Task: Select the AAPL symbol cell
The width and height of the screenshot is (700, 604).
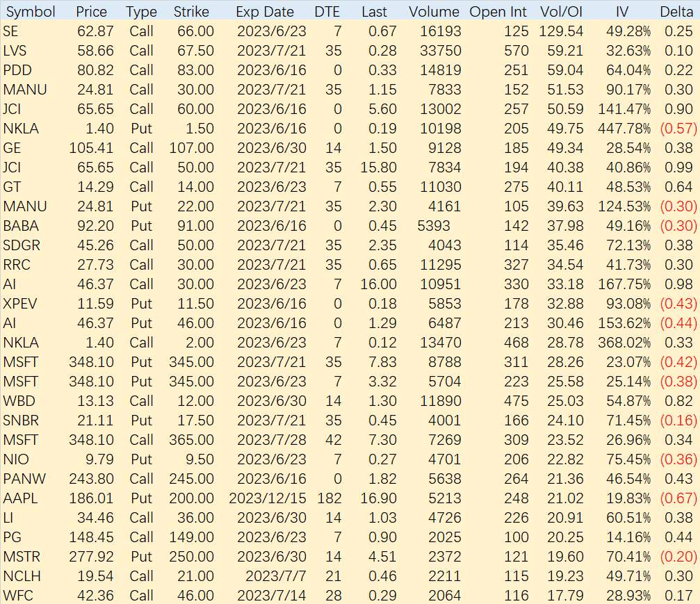Action: point(20,498)
